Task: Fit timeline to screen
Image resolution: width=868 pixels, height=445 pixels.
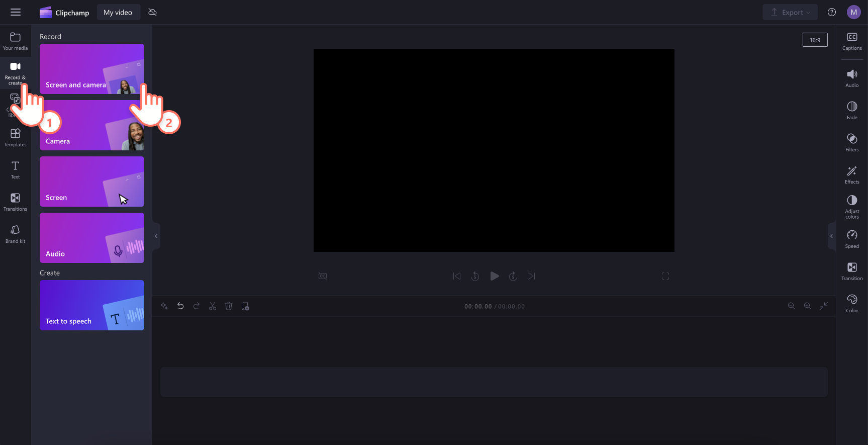Action: coord(824,306)
